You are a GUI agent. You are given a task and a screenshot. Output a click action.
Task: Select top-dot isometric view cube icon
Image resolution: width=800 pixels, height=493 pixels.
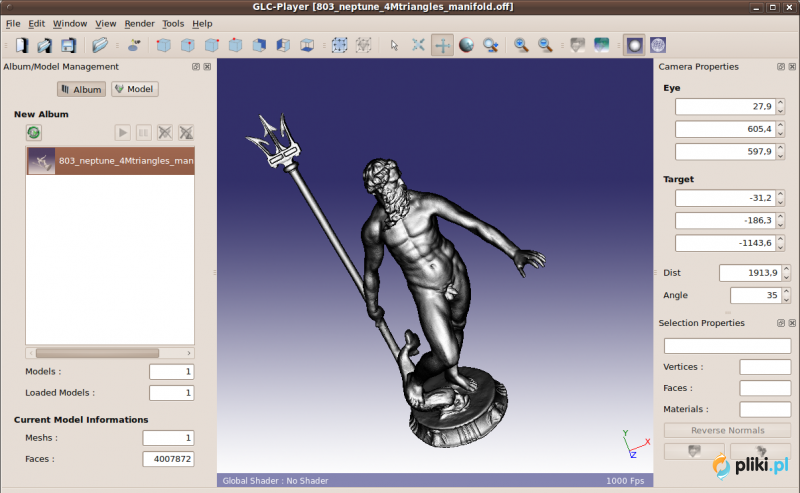[x=235, y=45]
